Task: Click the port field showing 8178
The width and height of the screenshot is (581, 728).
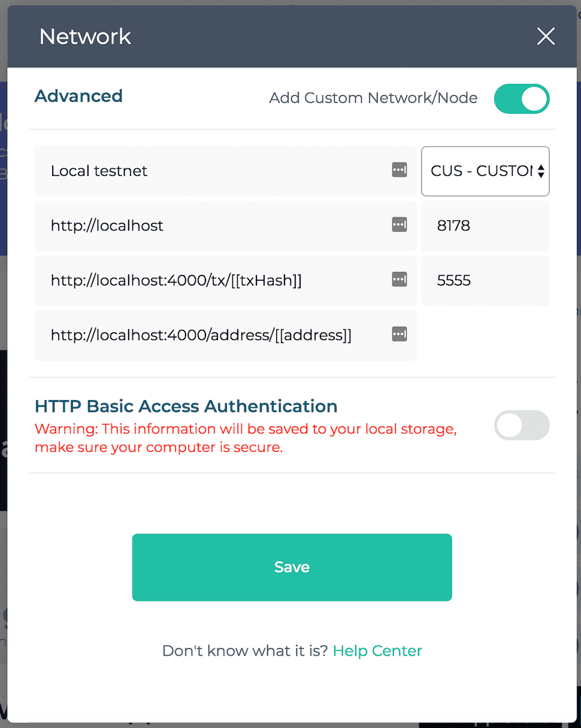Action: tap(485, 226)
